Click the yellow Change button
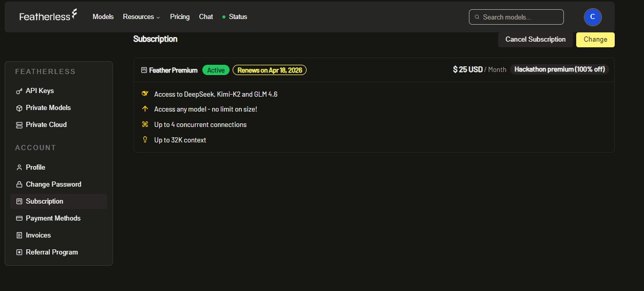This screenshot has width=644, height=291. point(595,40)
